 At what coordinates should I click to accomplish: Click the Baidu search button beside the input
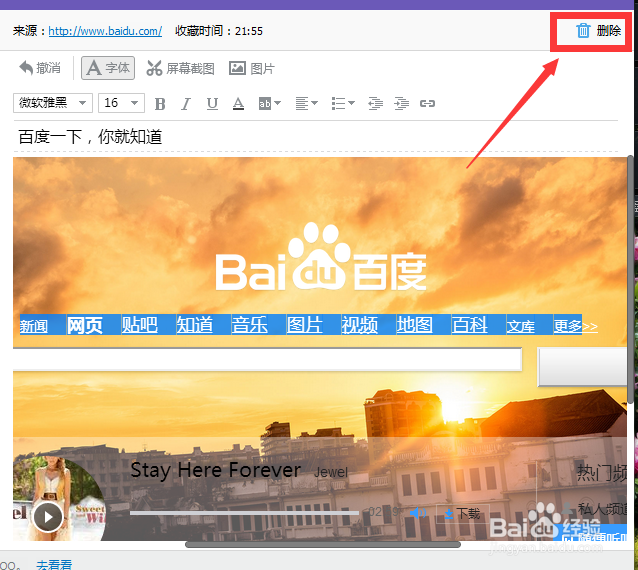582,367
